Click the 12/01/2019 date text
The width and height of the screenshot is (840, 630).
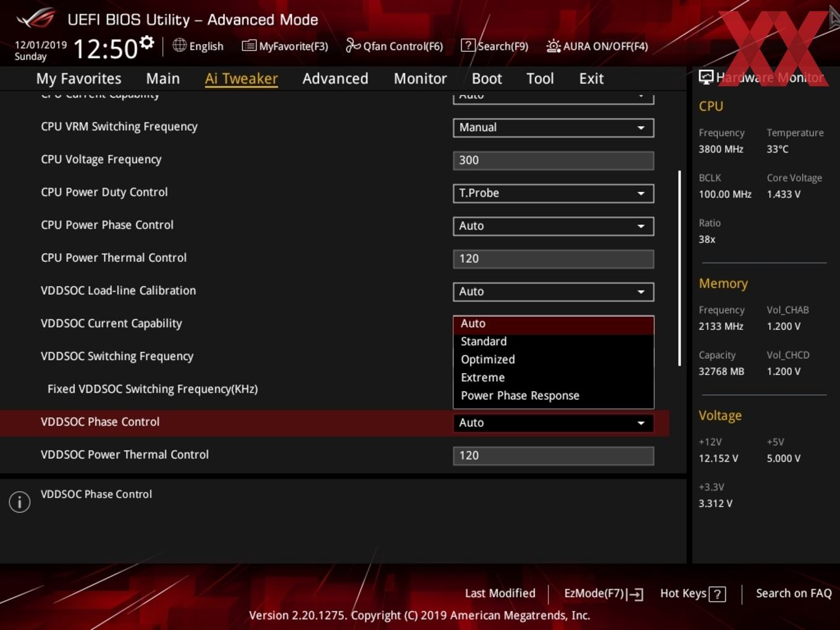[41, 44]
